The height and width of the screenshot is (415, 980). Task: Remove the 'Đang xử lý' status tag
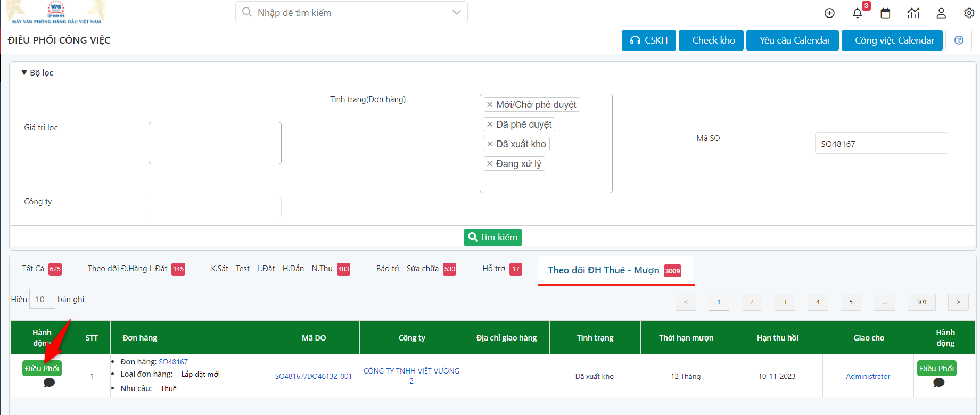490,164
